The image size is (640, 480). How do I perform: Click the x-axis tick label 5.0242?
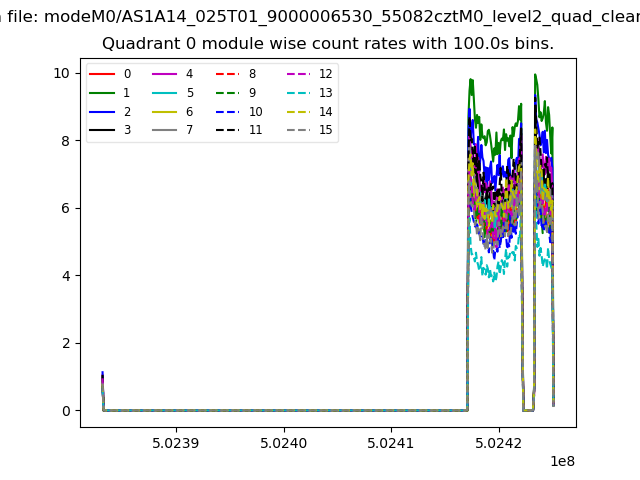[498, 442]
